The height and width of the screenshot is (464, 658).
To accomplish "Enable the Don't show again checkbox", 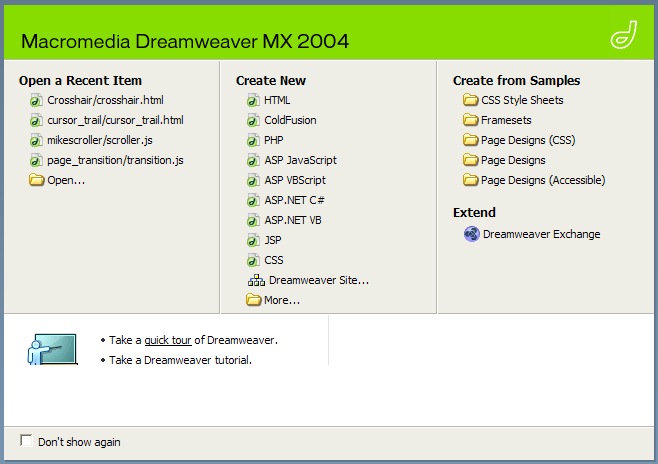I will [26, 440].
